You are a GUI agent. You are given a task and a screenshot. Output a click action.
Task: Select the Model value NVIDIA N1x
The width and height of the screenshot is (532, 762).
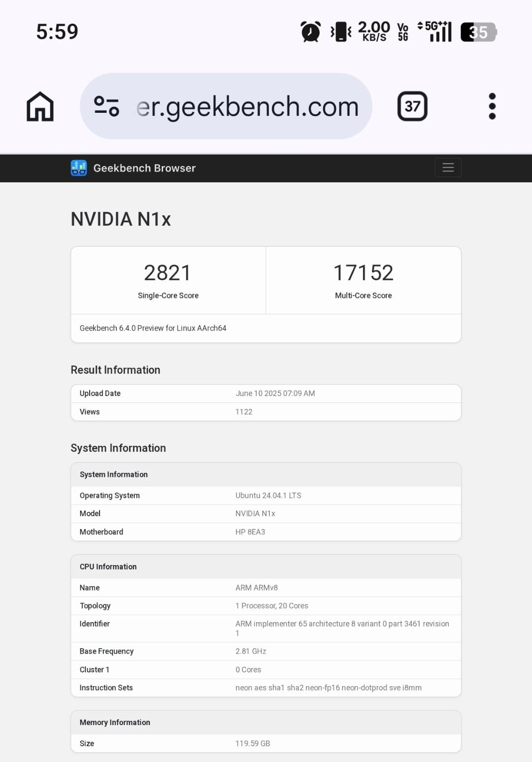[x=255, y=513]
